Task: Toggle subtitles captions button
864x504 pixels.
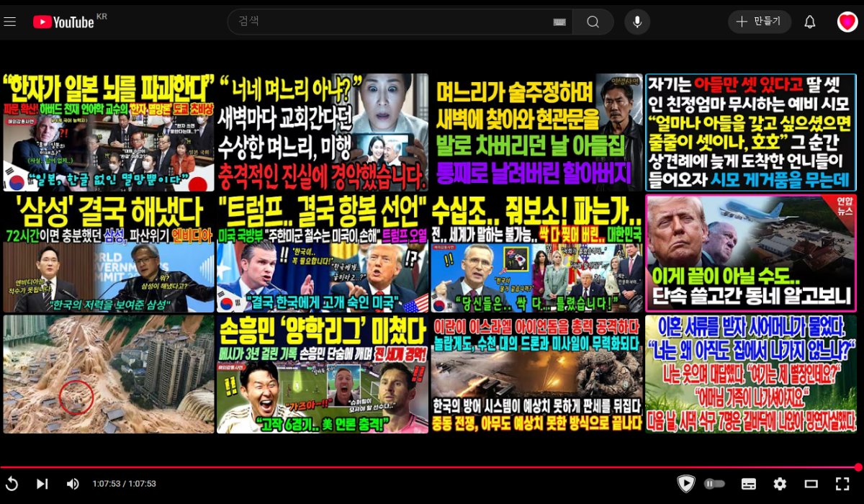Action: tap(749, 484)
